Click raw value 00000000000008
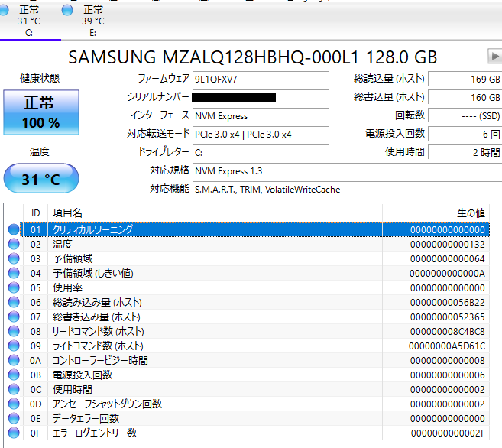 coord(448,361)
